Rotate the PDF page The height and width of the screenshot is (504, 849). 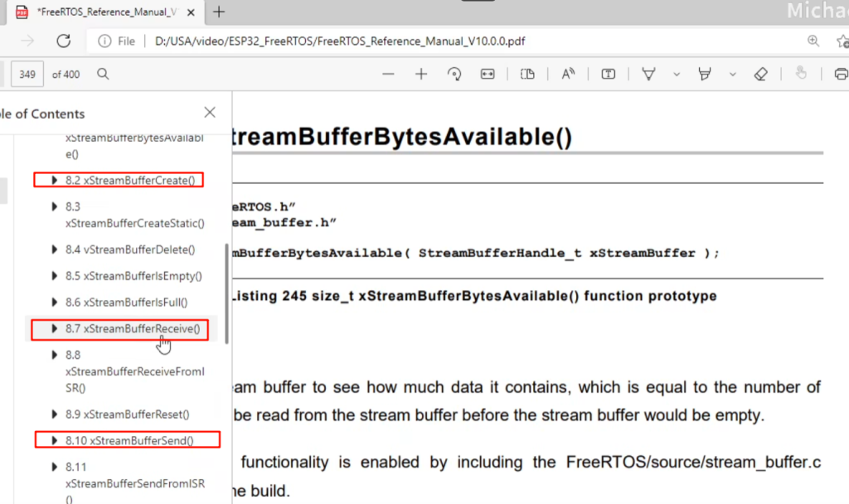454,74
